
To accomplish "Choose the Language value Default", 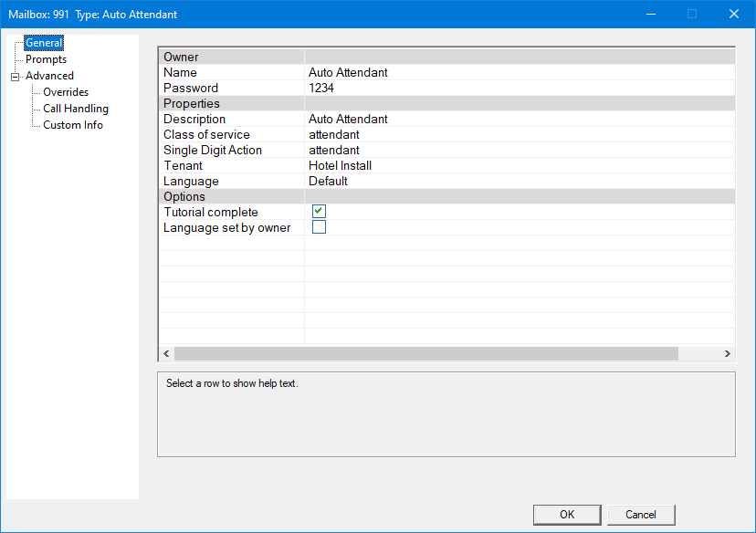I will click(328, 182).
